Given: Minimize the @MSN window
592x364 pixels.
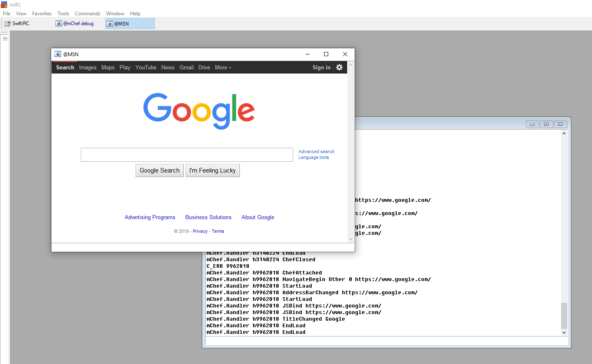Looking at the screenshot, I should 308,54.
